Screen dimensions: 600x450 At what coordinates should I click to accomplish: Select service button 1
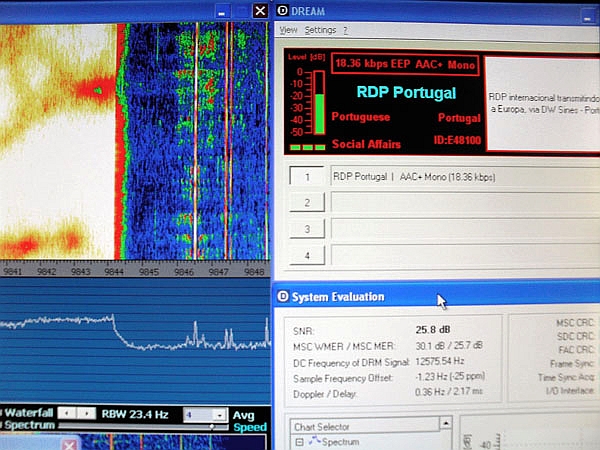(307, 177)
